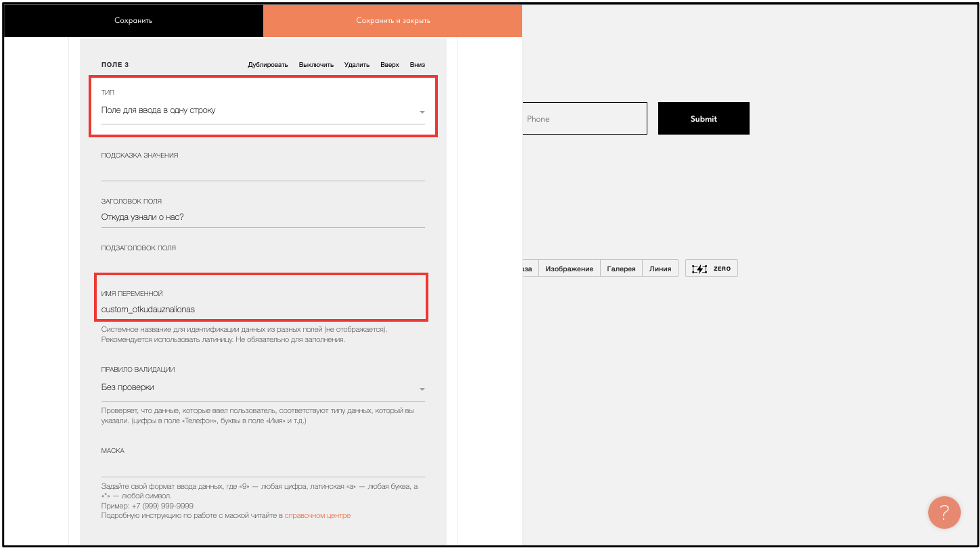Click the ПОЛЕ 3 heading
980x549 pixels.
tap(114, 64)
